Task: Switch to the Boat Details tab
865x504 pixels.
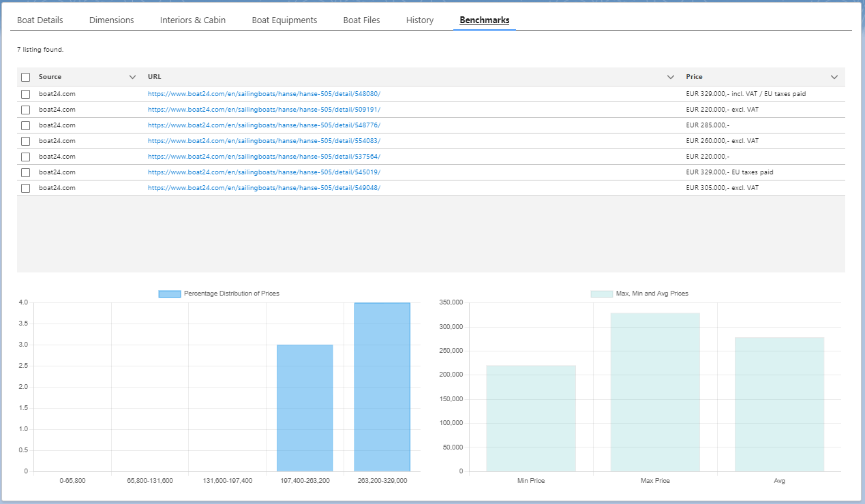Action: [x=40, y=20]
